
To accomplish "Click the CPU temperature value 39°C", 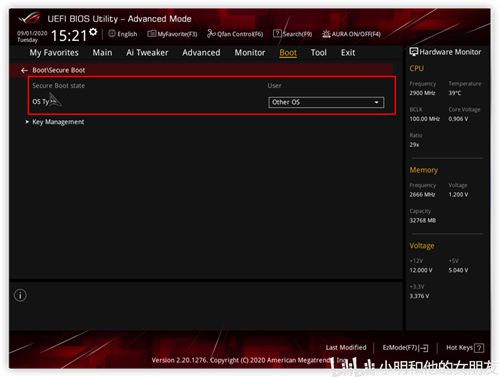I will [455, 93].
